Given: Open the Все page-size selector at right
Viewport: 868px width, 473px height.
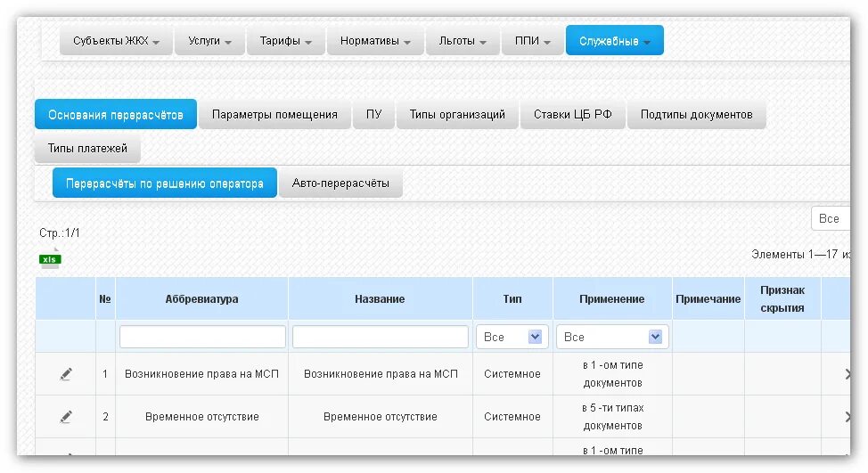Looking at the screenshot, I should click(831, 218).
